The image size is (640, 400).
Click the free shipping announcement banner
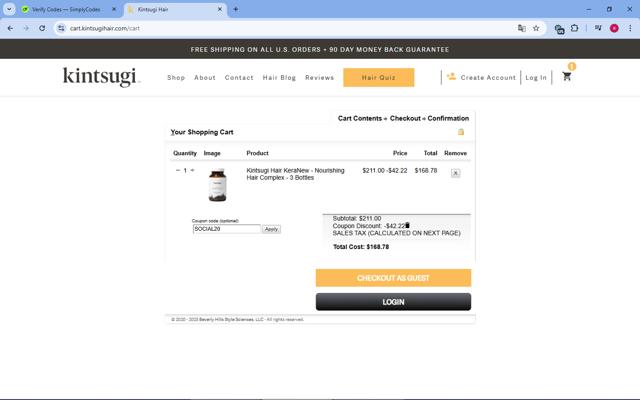coord(320,49)
